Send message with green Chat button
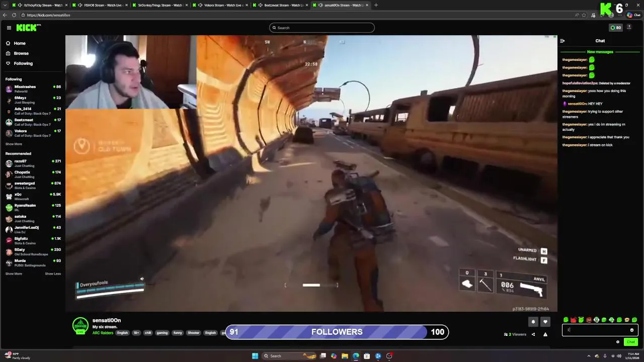 (631, 342)
